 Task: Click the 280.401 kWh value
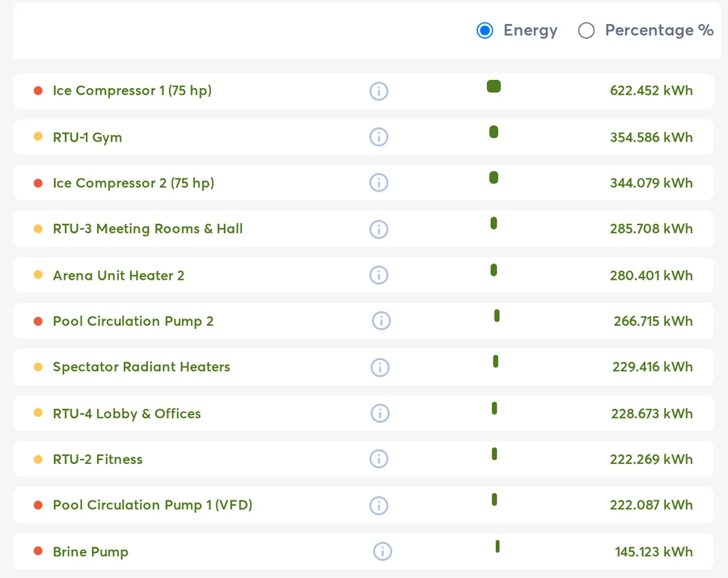651,276
